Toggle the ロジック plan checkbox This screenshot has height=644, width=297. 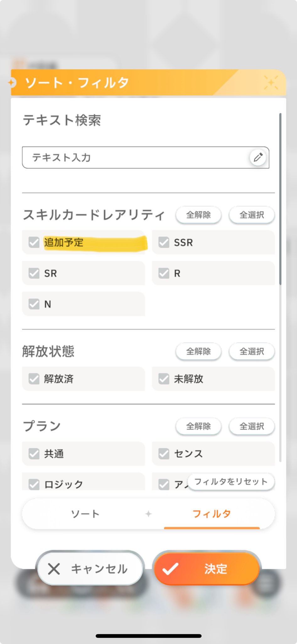(x=34, y=484)
